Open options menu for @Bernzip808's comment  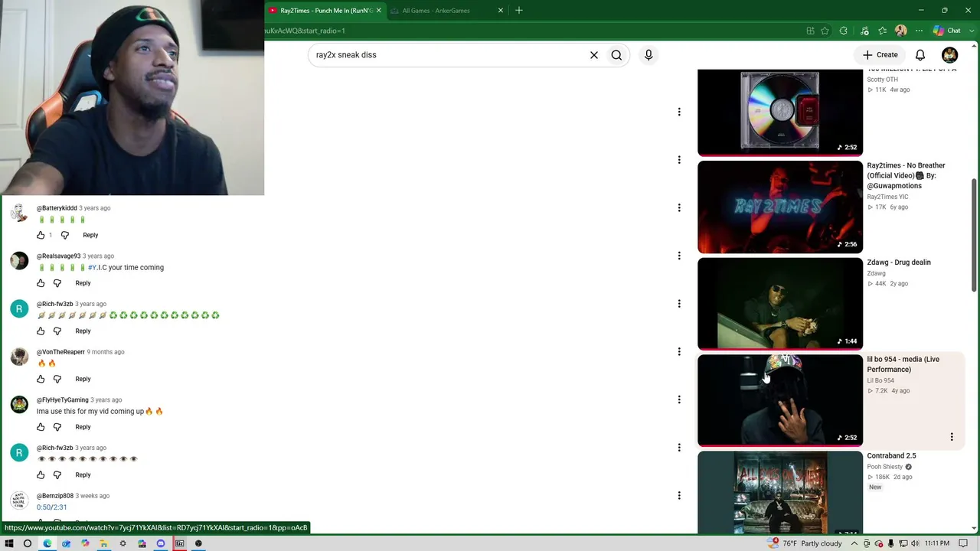678,496
